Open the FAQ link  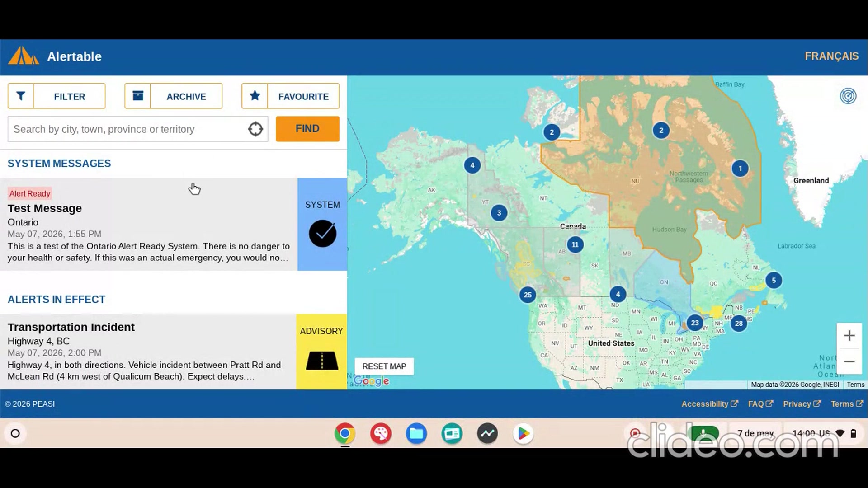click(760, 404)
